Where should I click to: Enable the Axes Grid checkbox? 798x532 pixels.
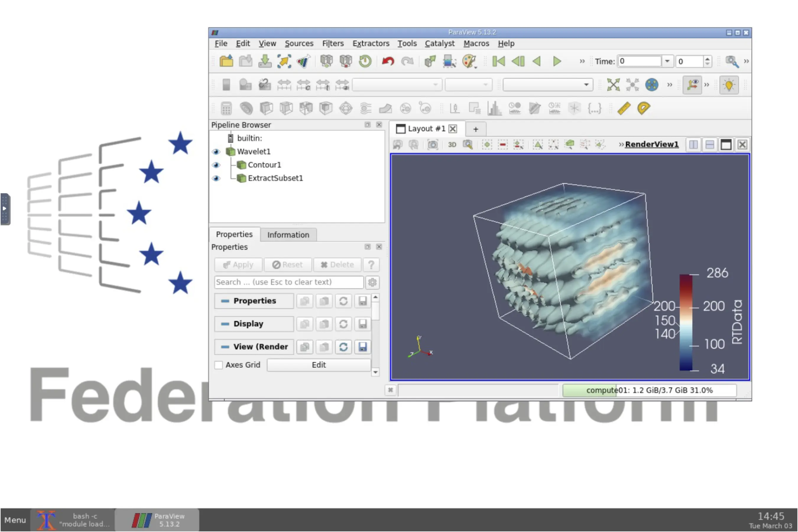[219, 365]
